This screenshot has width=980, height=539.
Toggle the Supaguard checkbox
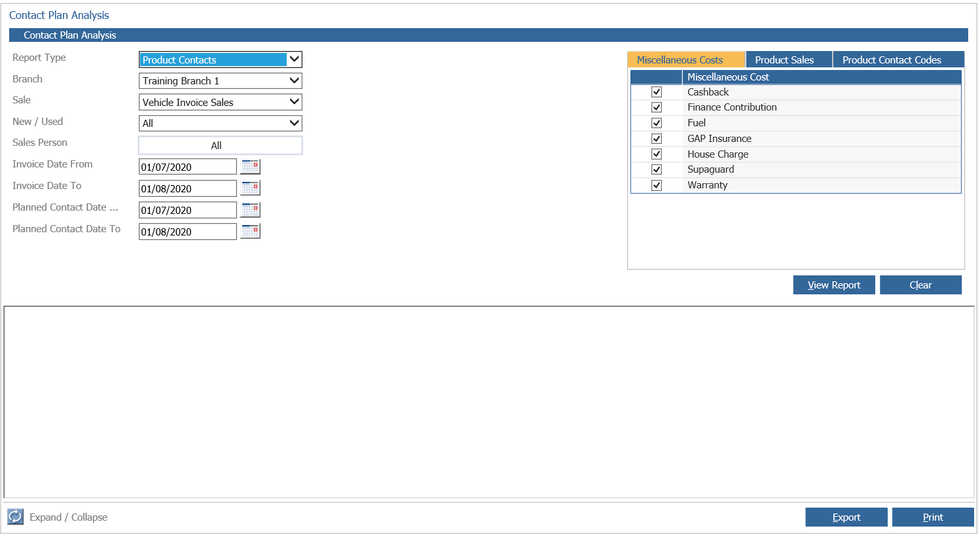pyautogui.click(x=657, y=169)
